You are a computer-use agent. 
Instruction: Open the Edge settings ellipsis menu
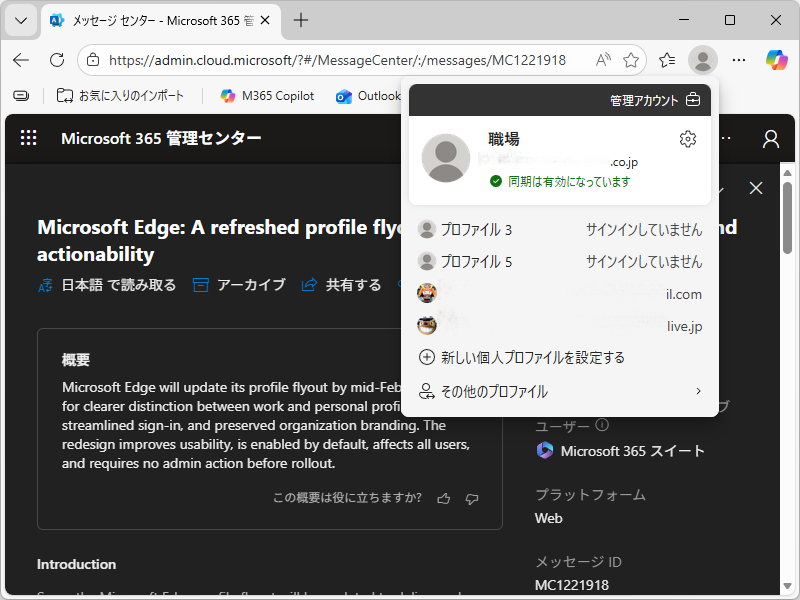pyautogui.click(x=739, y=60)
